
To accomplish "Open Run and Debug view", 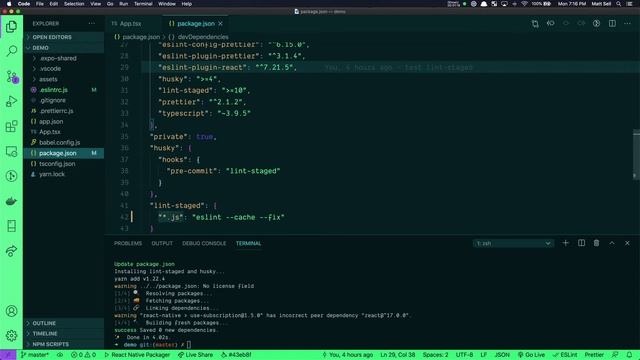I will click(11, 101).
